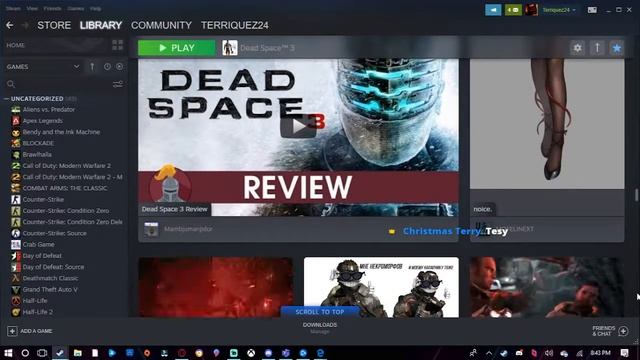Image resolution: width=640 pixels, height=360 pixels.
Task: Open the green inbox notifications button
Action: (513, 10)
